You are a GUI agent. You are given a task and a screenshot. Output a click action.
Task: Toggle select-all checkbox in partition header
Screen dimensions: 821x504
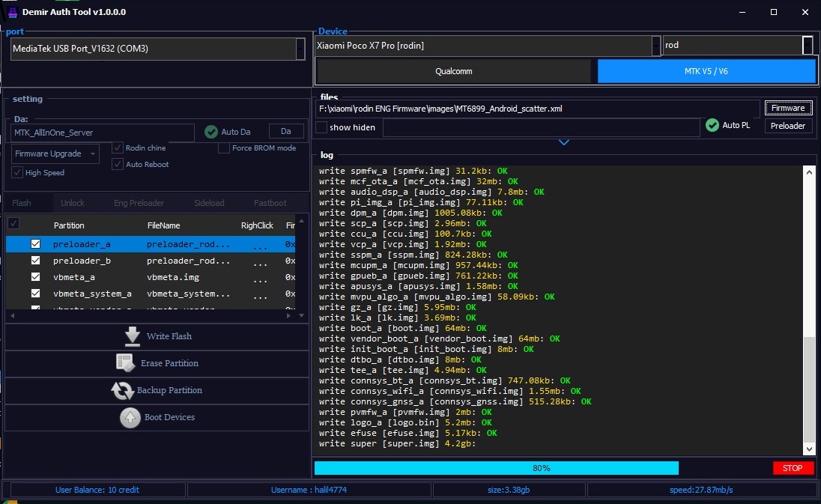coord(13,223)
